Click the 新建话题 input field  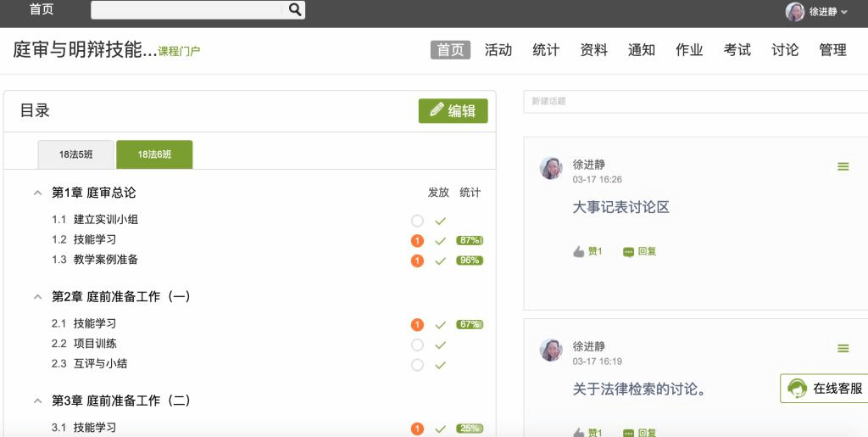[695, 101]
